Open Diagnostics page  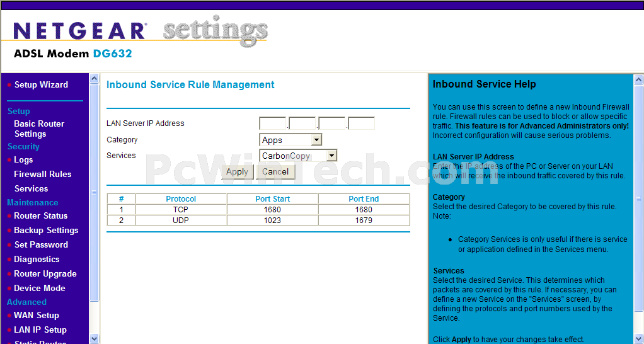pos(37,259)
